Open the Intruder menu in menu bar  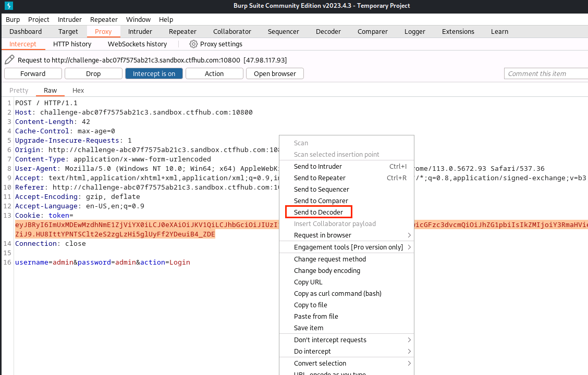pos(70,19)
